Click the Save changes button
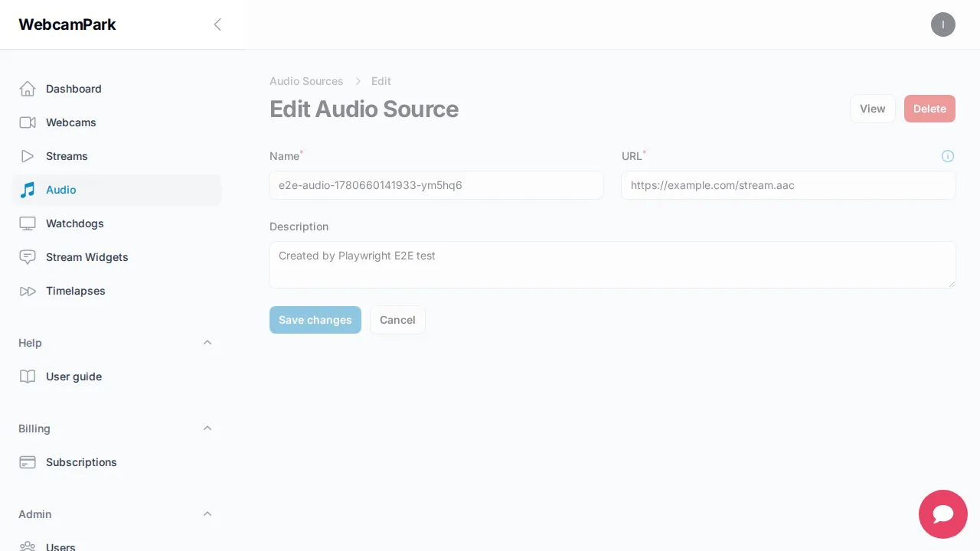The width and height of the screenshot is (980, 551). (x=315, y=320)
